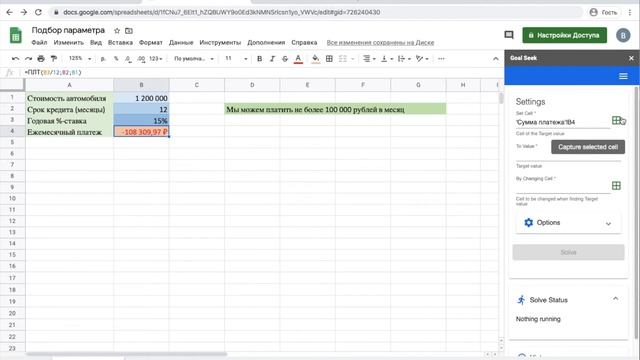This screenshot has height=360, width=640.
Task: Click merge cells icon
Action: tap(343, 59)
